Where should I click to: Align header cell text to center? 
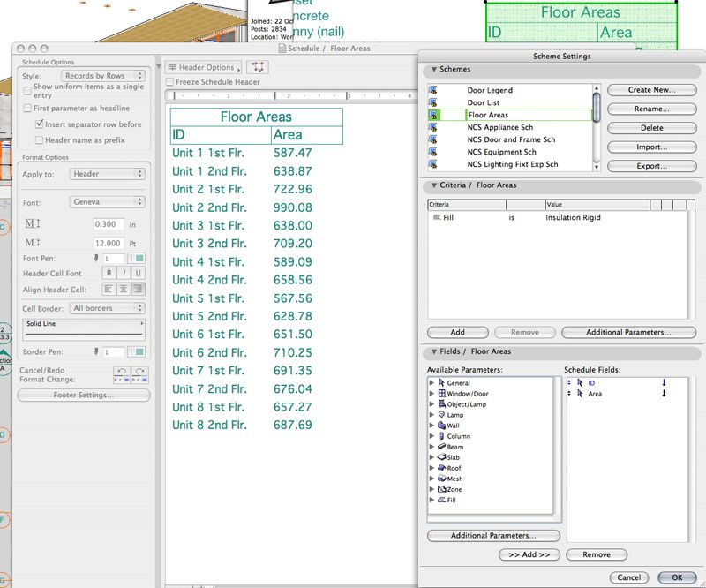(124, 290)
